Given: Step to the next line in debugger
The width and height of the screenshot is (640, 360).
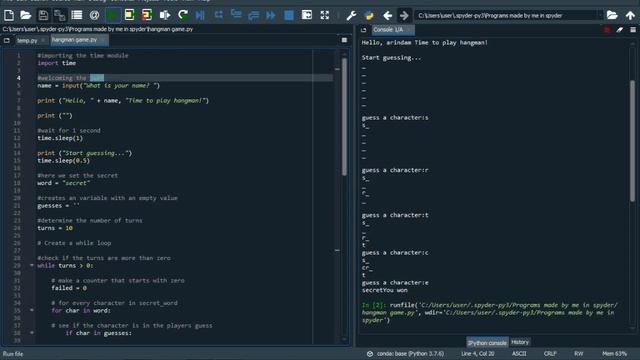Looking at the screenshot, I should pyautogui.click(x=218, y=16).
